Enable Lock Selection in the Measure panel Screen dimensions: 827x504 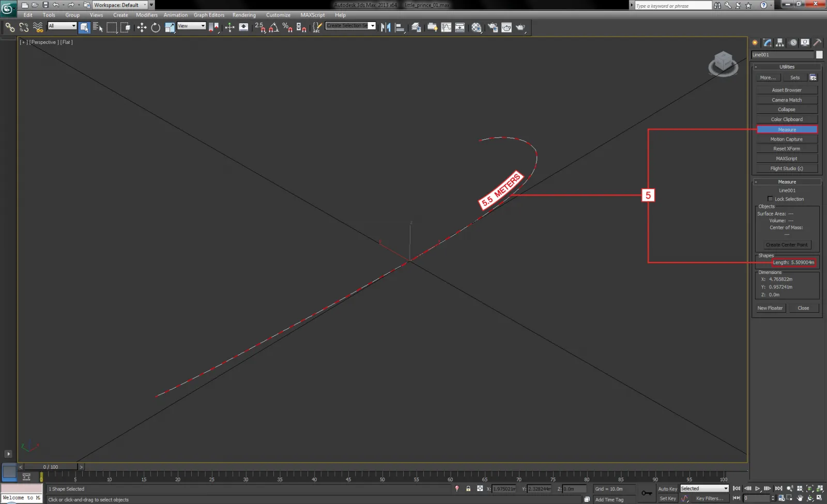pos(770,199)
